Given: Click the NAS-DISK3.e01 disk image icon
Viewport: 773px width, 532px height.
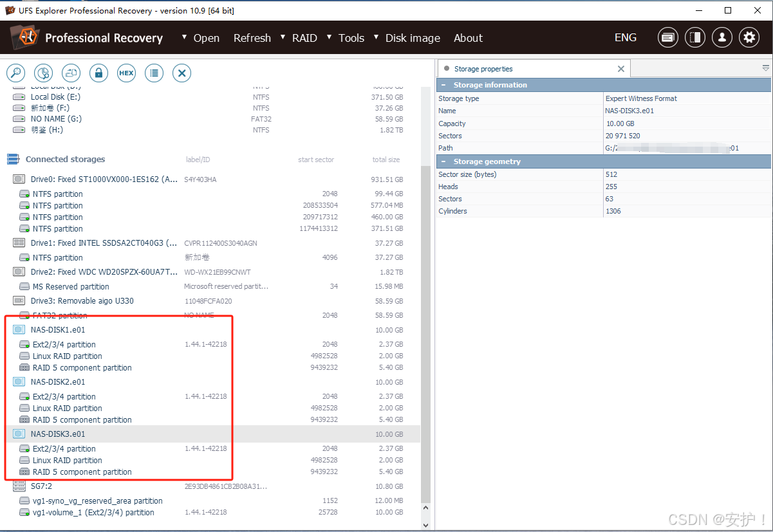Looking at the screenshot, I should pos(19,434).
